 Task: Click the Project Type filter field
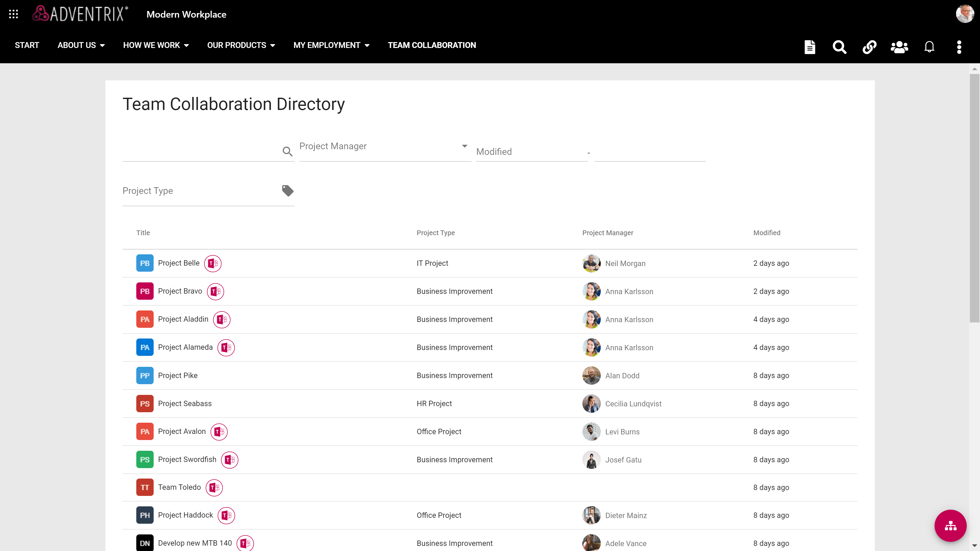point(209,191)
